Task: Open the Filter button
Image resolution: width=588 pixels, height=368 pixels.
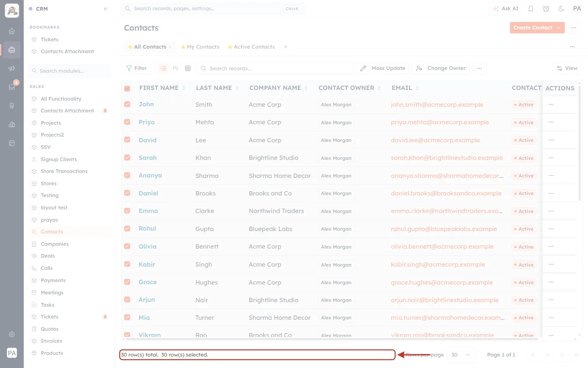Action: click(136, 68)
